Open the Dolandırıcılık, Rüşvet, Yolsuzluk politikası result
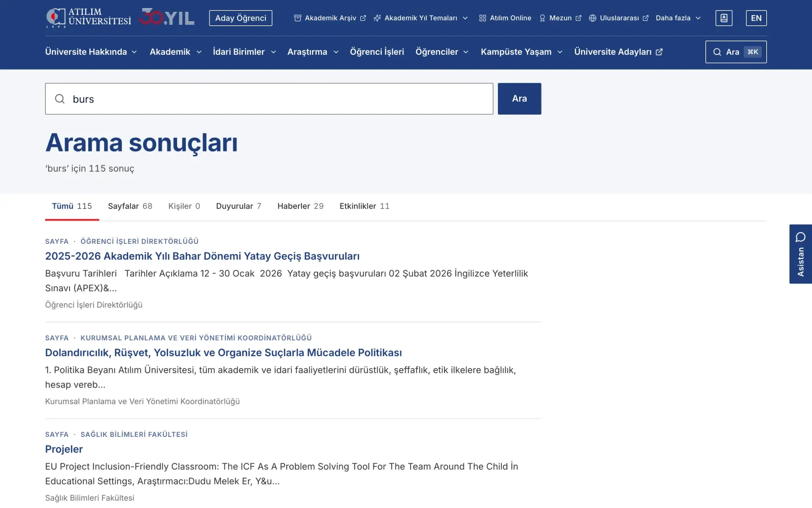 pos(223,353)
